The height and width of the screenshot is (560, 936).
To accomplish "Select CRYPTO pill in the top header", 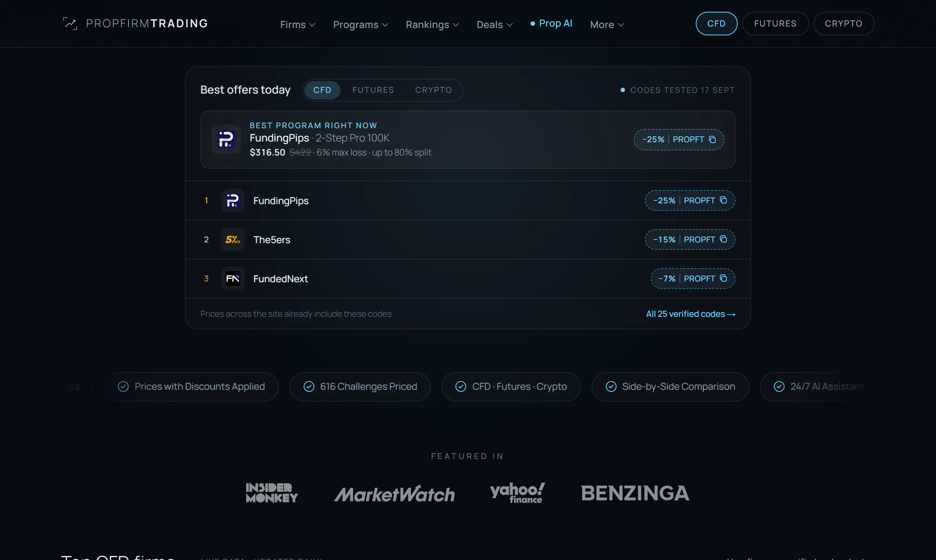I will [844, 24].
